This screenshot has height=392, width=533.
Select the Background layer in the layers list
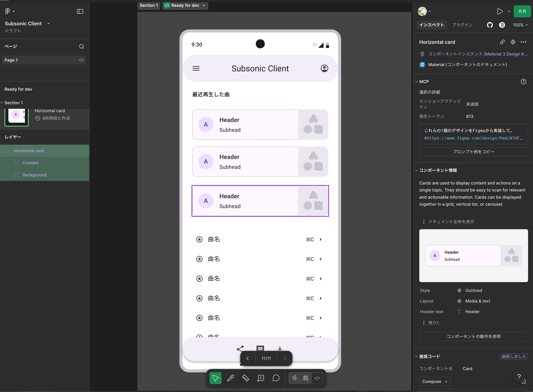pos(34,175)
